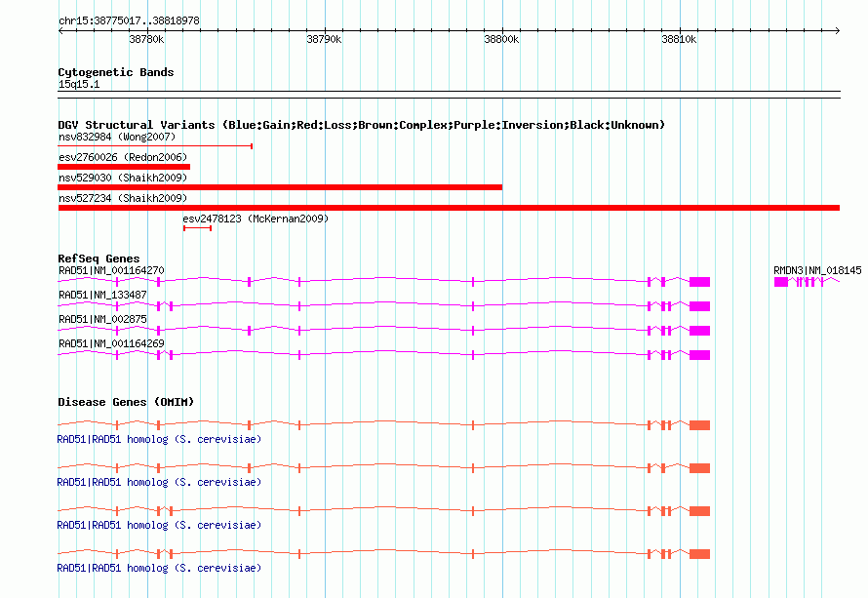Click the red bar of esv2760026
Screen dimensions: 868x598
[x=124, y=167]
